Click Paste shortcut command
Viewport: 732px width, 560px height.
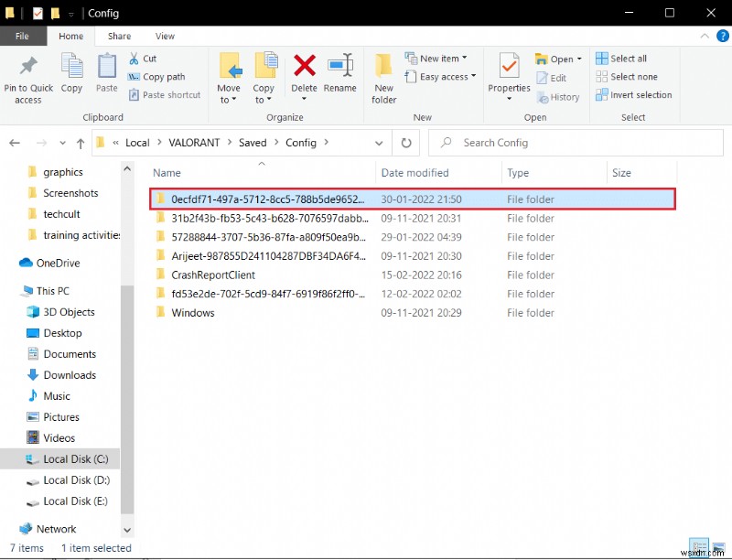coord(165,95)
